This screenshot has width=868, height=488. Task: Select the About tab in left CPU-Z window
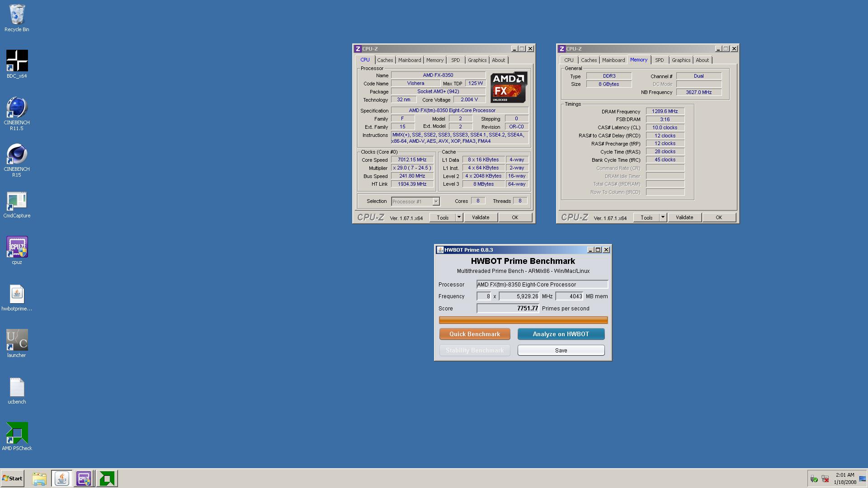(499, 60)
